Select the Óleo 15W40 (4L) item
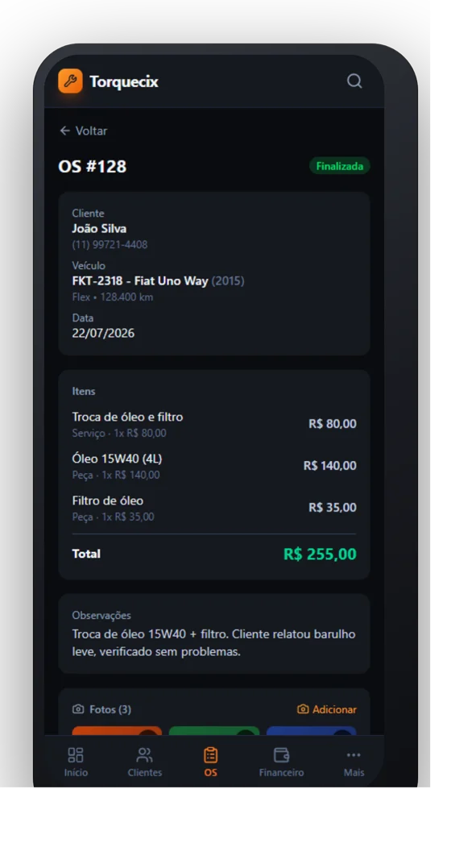The image size is (451, 868). click(214, 466)
